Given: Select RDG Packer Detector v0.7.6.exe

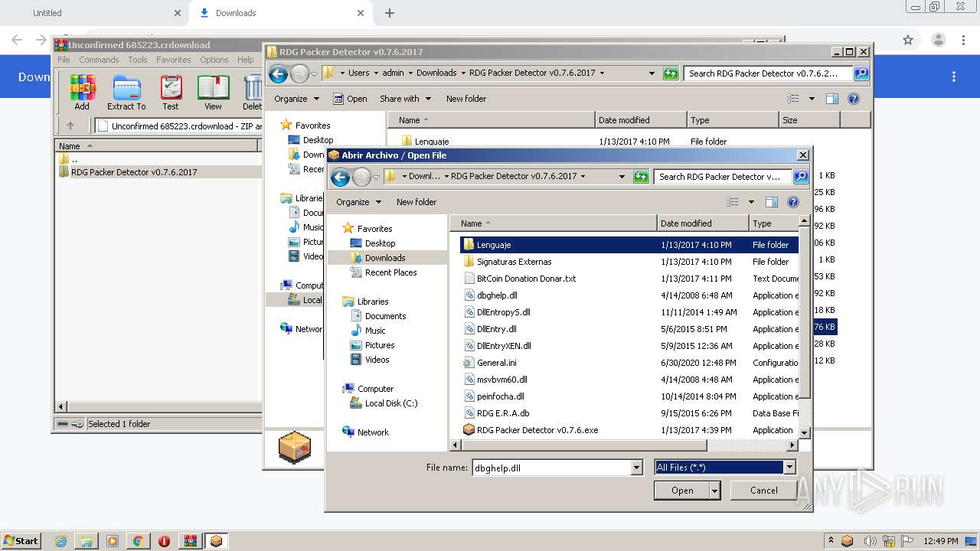Looking at the screenshot, I should tap(537, 430).
